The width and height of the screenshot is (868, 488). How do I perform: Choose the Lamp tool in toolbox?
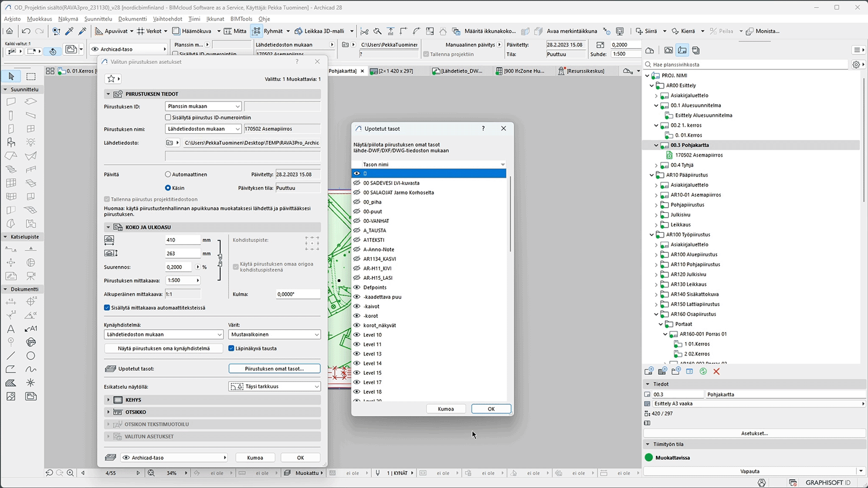pyautogui.click(x=31, y=142)
